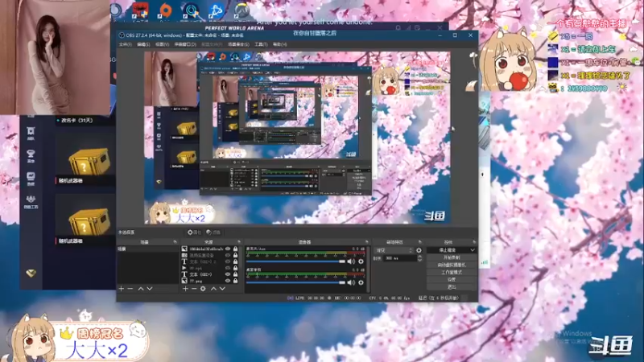Click 开始录制 start recording button

[452, 257]
